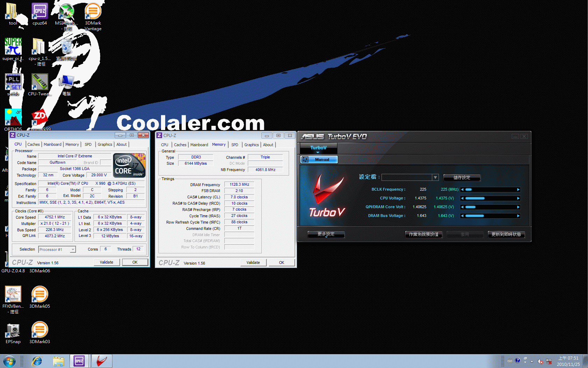Click the NB Frequency value 4061.8 MHz
The width and height of the screenshot is (588, 368).
click(265, 170)
